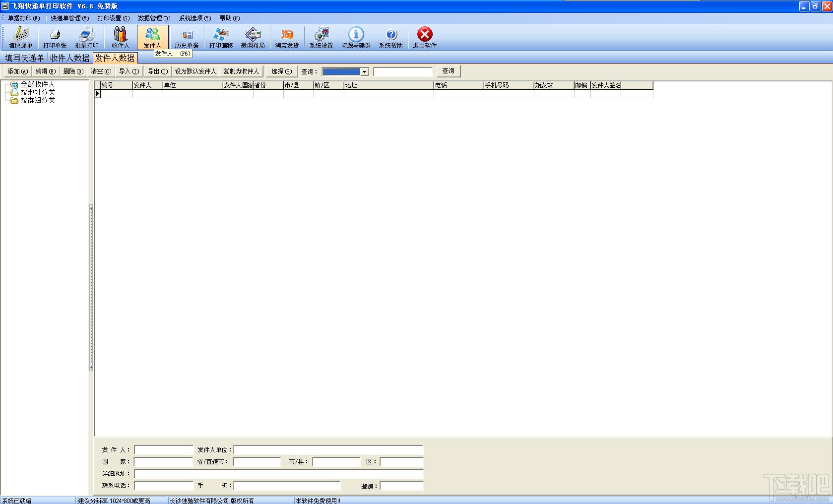The image size is (833, 504).
Task: Click the left panel splitter handle
Action: pos(91,288)
